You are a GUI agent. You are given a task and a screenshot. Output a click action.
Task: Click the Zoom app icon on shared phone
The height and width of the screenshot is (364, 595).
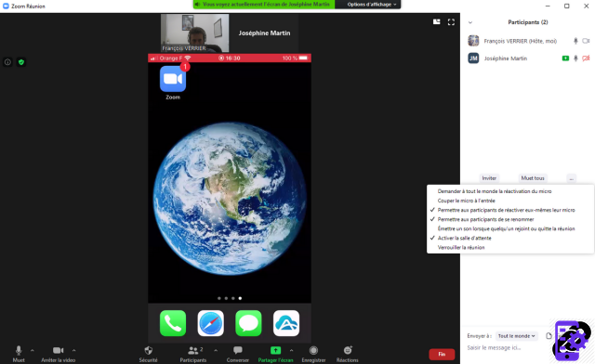point(173,79)
